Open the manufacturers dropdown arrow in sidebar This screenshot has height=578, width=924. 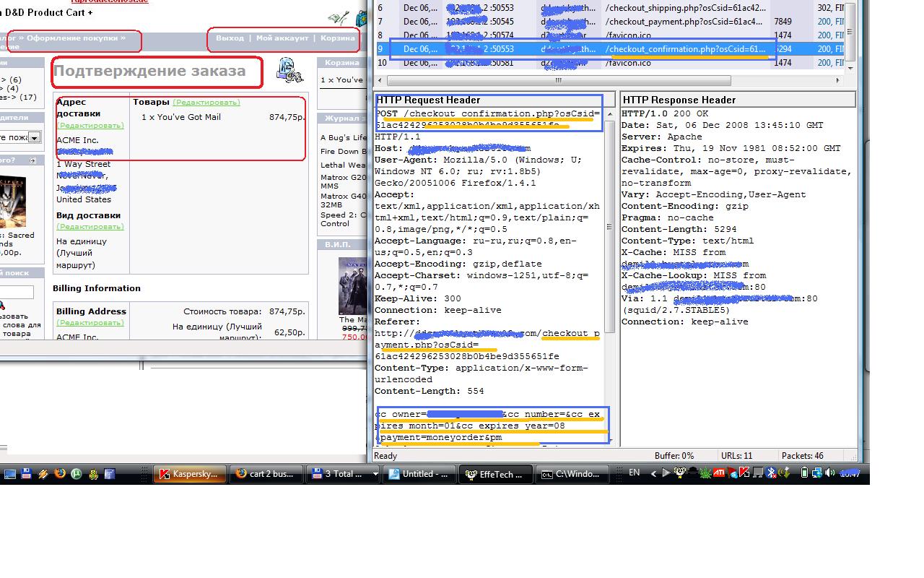tap(34, 137)
